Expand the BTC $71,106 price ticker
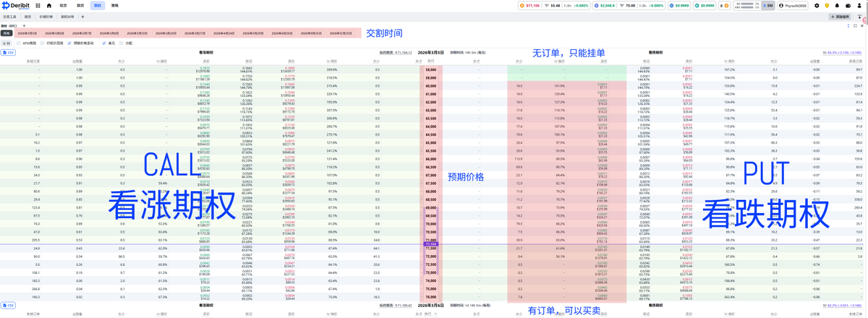Image resolution: width=868 pixels, height=318 pixels. (532, 5)
